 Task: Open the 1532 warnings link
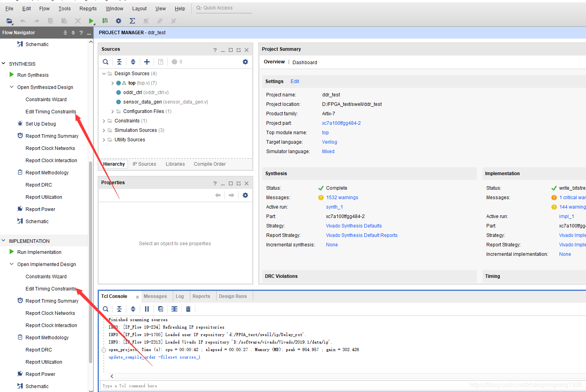pos(342,198)
